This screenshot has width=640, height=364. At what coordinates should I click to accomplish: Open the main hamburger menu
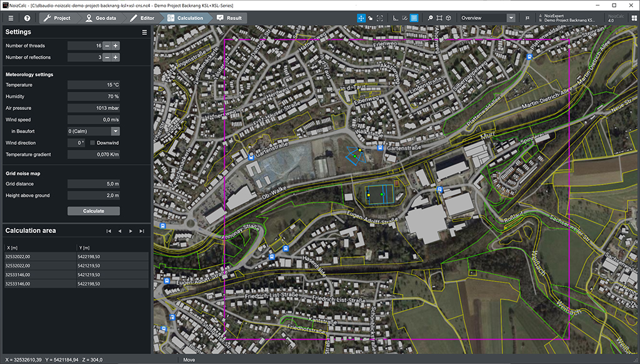pos(11,18)
